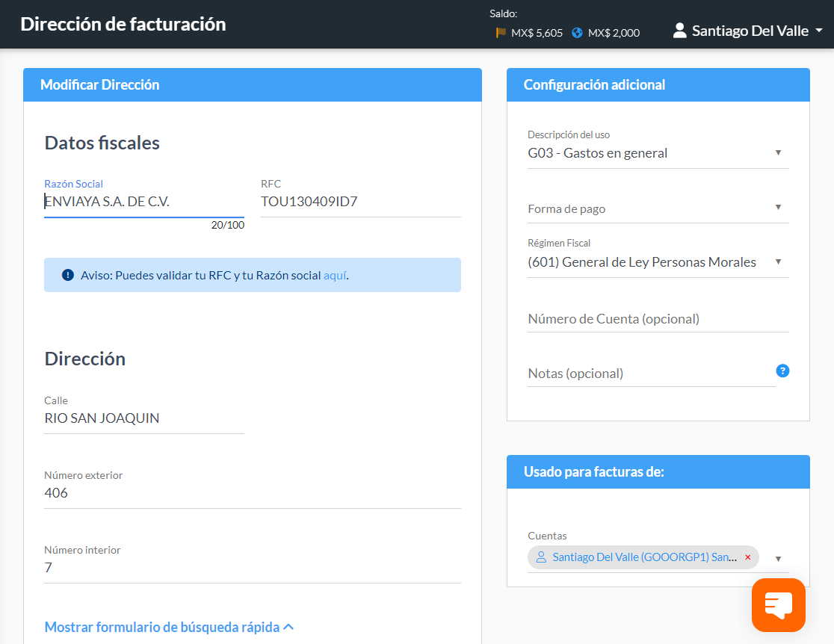
Task: Open the Forma de pago dropdown
Action: point(658,208)
